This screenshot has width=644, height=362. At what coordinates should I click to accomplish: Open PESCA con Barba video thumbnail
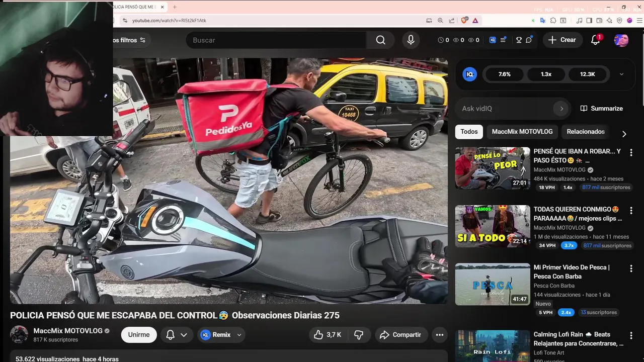(493, 284)
